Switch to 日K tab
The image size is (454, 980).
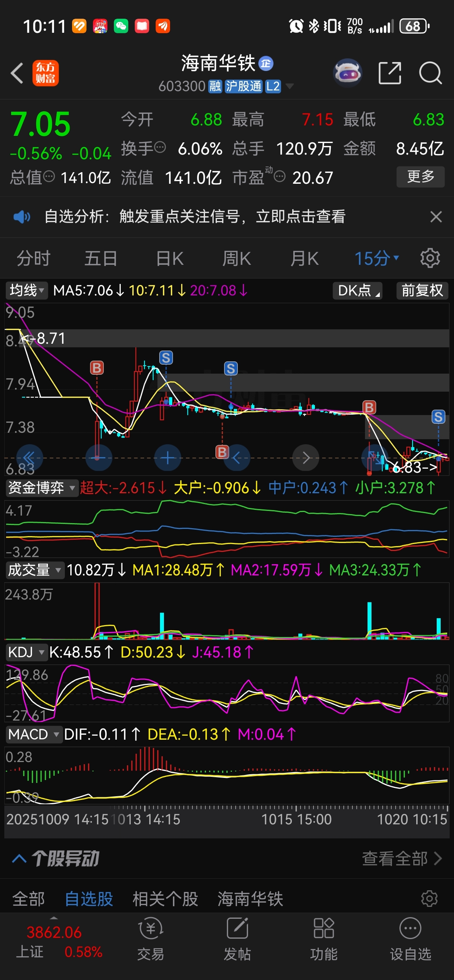(x=170, y=258)
